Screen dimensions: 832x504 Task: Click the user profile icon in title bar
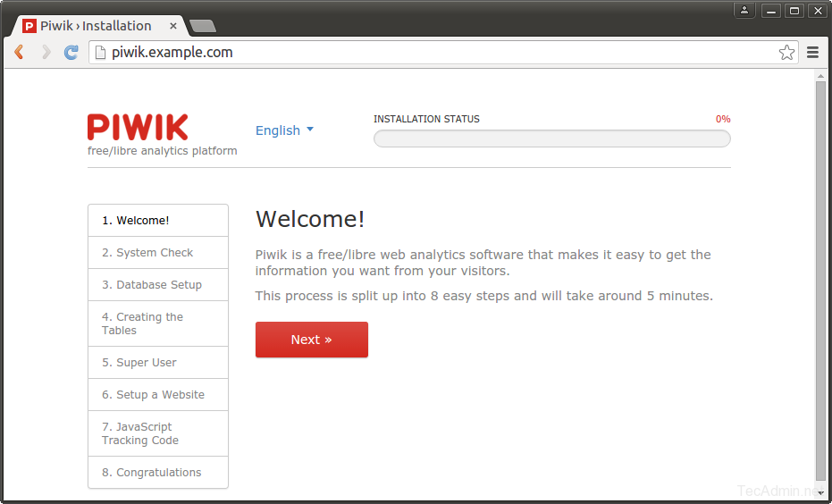pos(744,11)
